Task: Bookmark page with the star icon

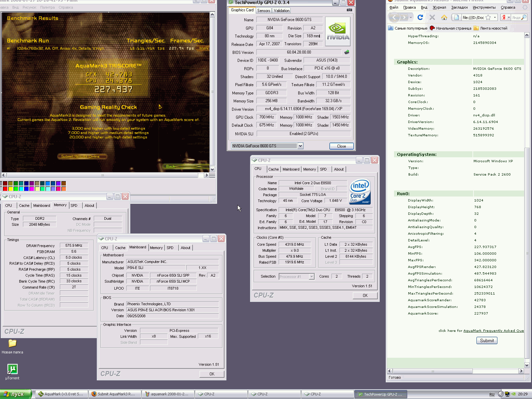Action: click(x=488, y=17)
